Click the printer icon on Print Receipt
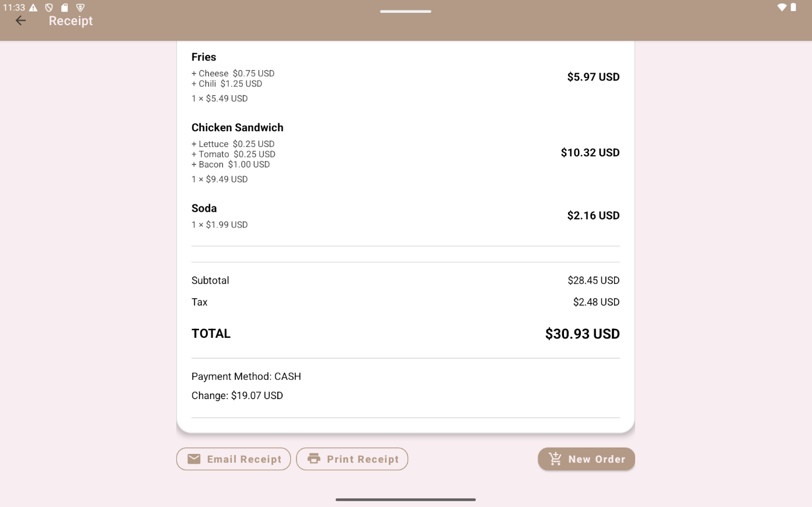812x507 pixels. [x=314, y=459]
